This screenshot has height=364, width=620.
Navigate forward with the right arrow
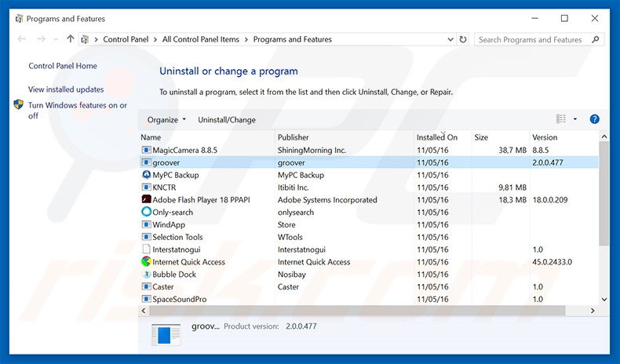click(x=41, y=38)
